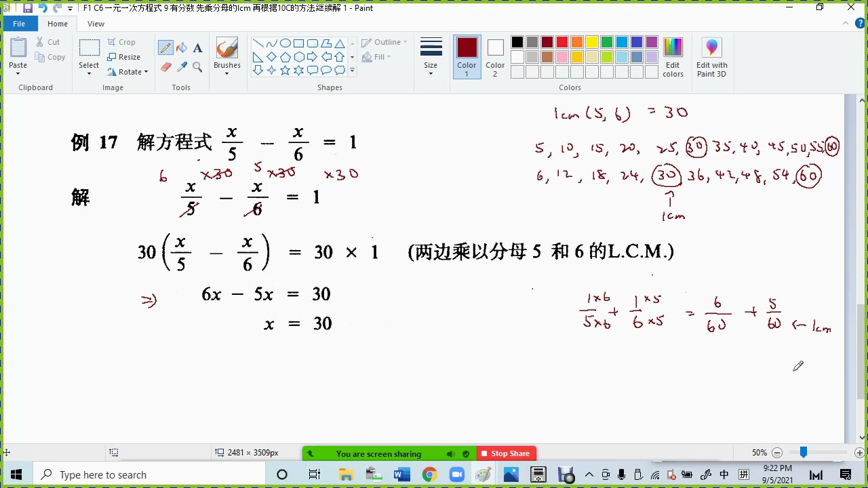The width and height of the screenshot is (868, 488).
Task: Select the Magnifier tool
Action: pyautogui.click(x=197, y=66)
